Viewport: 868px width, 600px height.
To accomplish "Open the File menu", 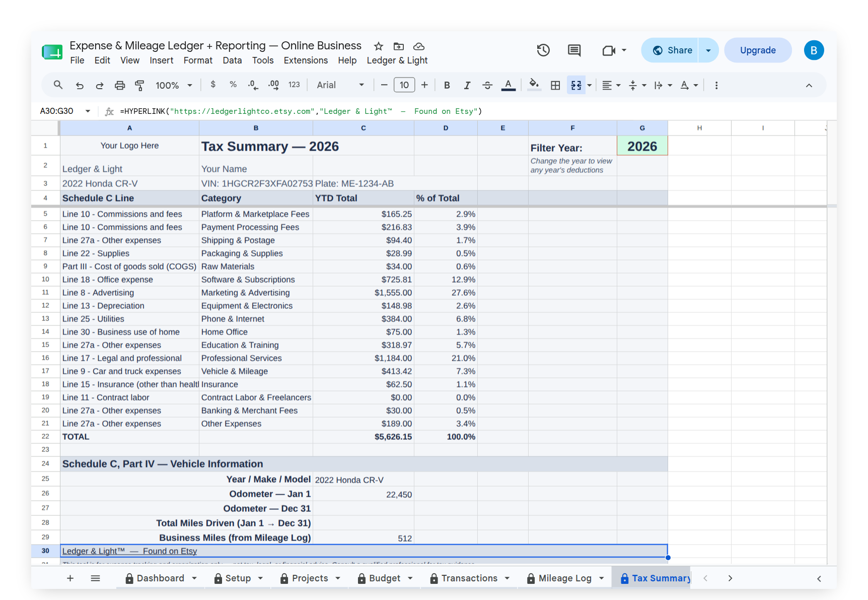I will [x=77, y=60].
